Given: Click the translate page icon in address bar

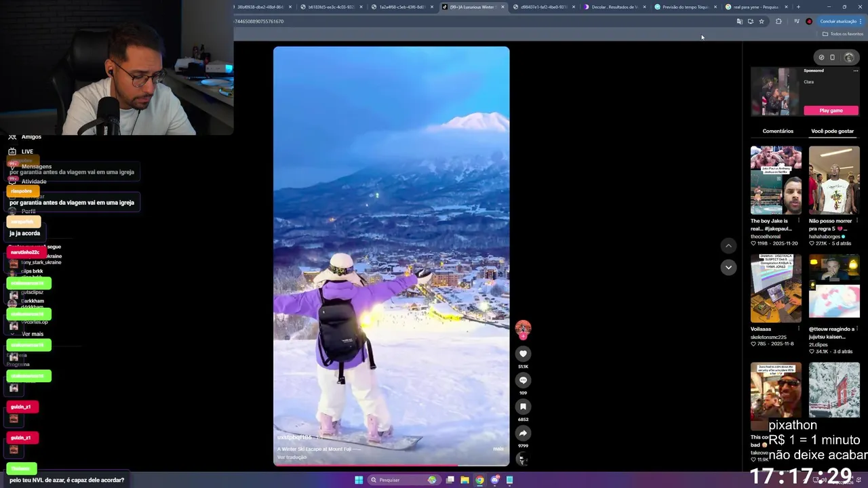Looking at the screenshot, I should (739, 22).
